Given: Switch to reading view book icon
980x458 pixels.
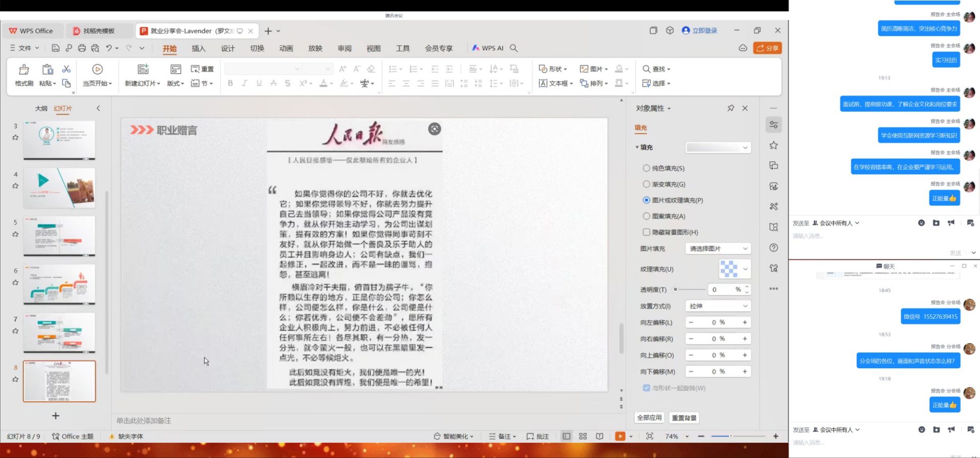Looking at the screenshot, I should 600,436.
